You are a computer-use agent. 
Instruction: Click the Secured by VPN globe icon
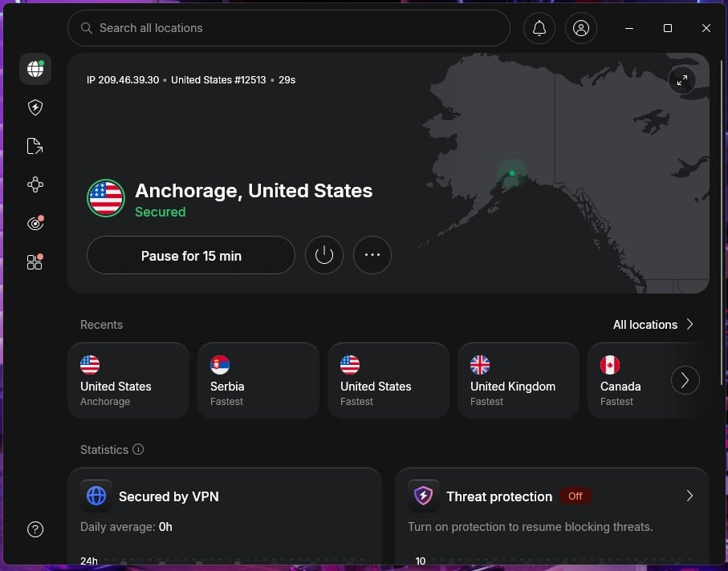96,496
